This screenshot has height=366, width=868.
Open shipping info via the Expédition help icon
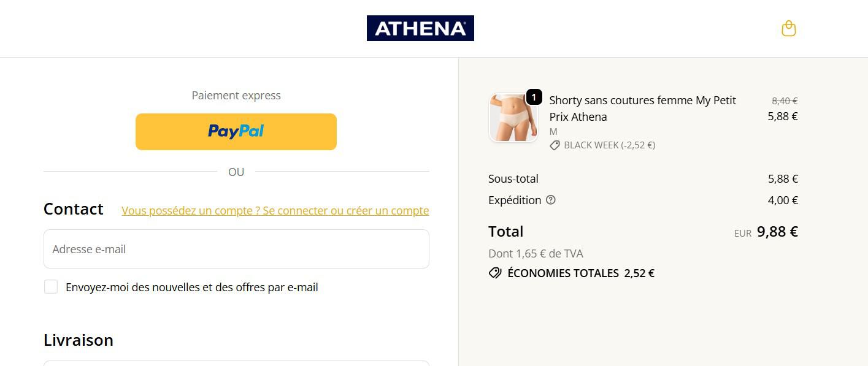(x=550, y=199)
